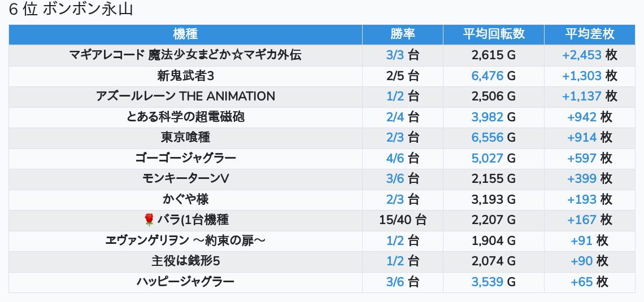This screenshot has height=302, width=644.
Task: Click the +167 difference link in バラ row
Action: click(582, 220)
